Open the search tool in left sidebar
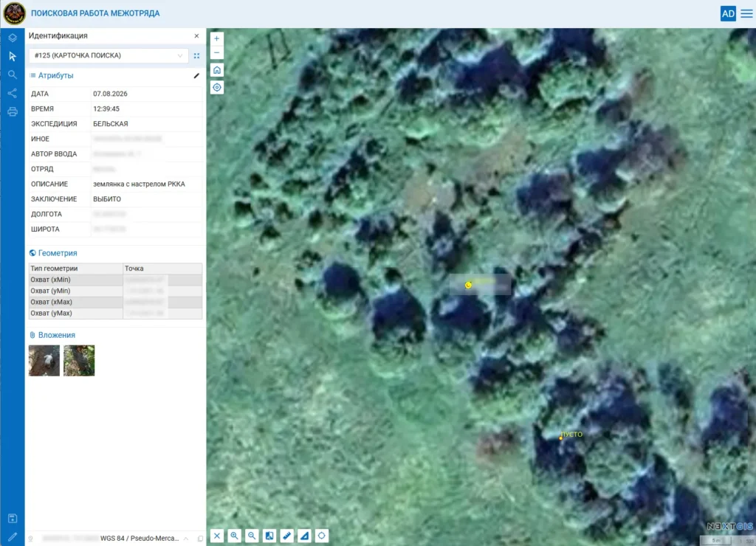Viewport: 756px width, 546px height. pos(13,75)
